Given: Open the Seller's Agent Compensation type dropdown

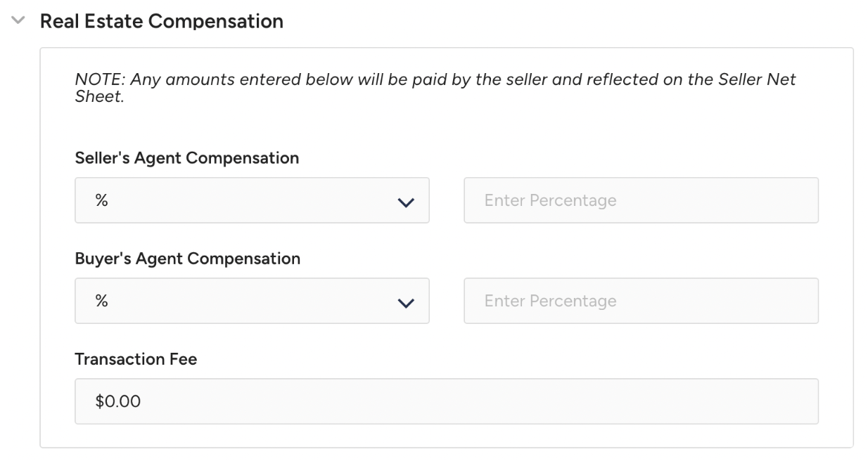Looking at the screenshot, I should click(x=252, y=200).
